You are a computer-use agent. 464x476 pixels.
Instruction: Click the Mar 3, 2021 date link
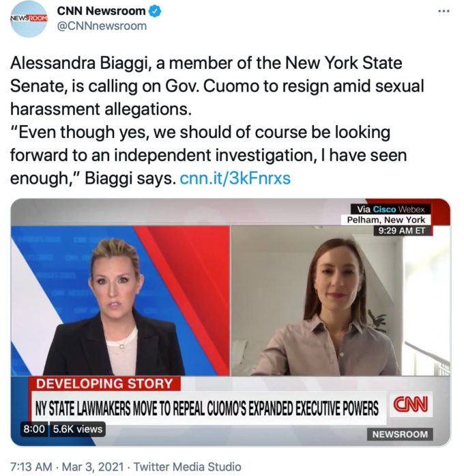93,466
